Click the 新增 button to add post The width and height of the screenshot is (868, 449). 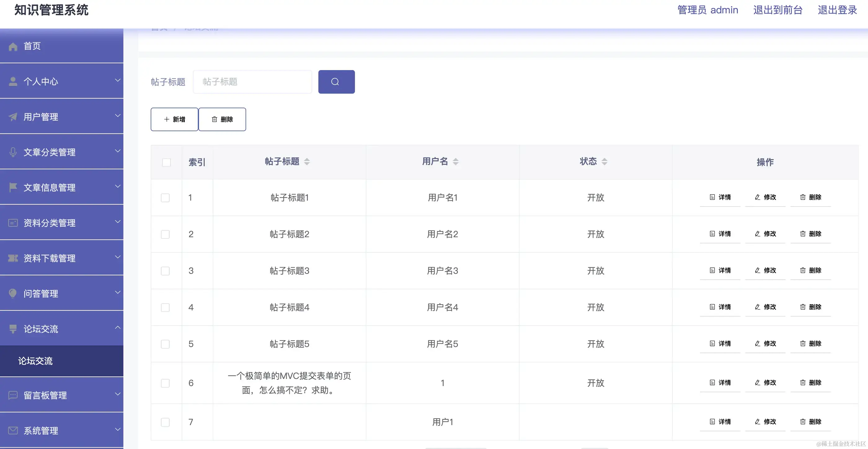(x=174, y=119)
